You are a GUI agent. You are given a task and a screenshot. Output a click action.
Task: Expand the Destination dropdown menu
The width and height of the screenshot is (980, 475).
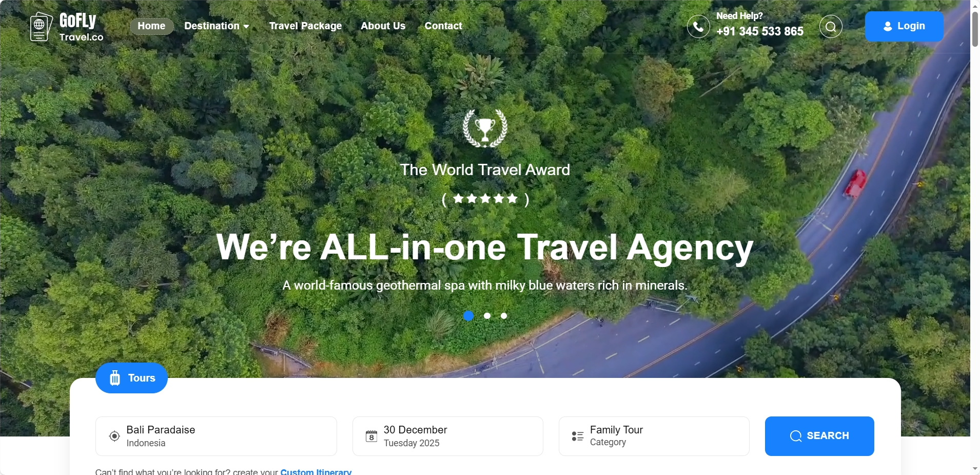coord(217,26)
